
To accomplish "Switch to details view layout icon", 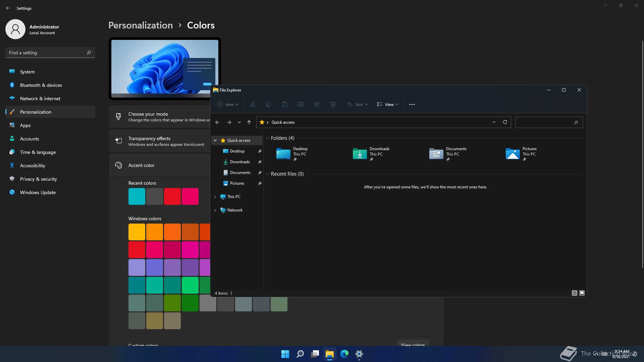I will (x=574, y=293).
